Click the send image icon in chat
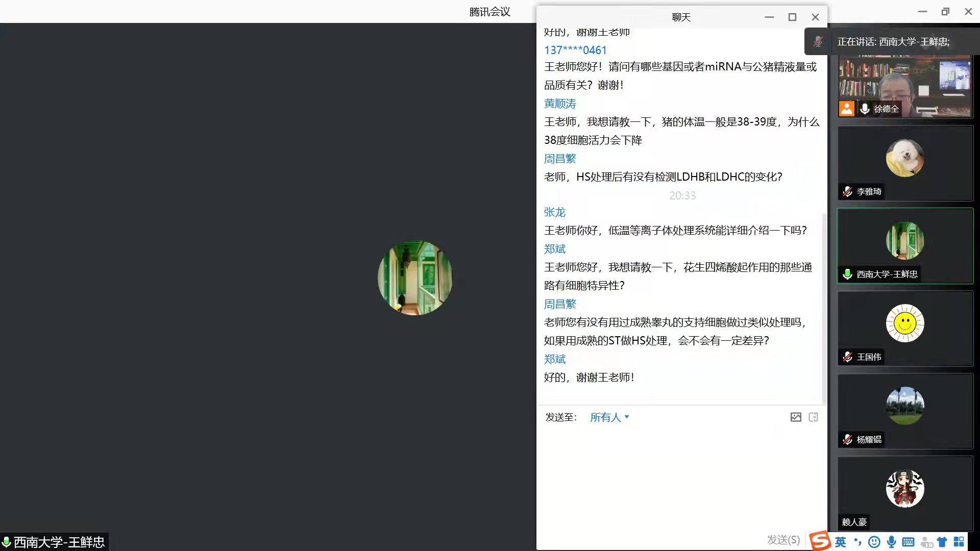The height and width of the screenshot is (551, 980). [796, 417]
